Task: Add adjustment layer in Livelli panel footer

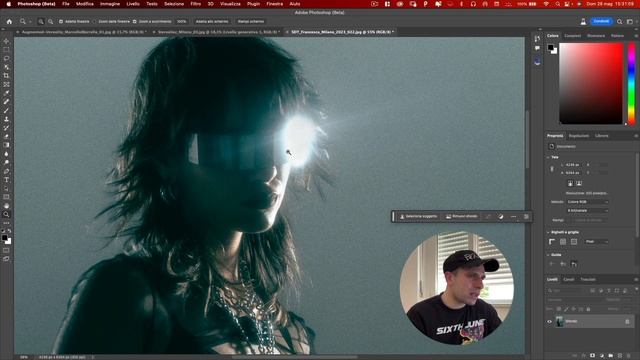Action: pyautogui.click(x=602, y=356)
